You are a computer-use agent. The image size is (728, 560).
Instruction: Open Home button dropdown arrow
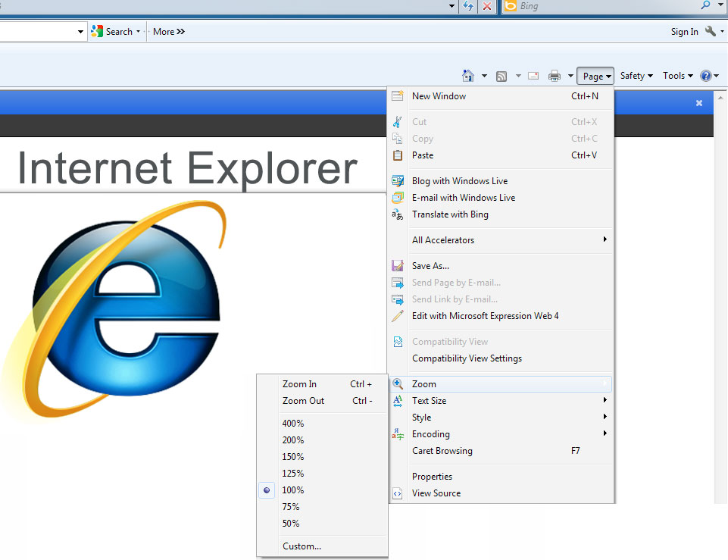click(484, 76)
